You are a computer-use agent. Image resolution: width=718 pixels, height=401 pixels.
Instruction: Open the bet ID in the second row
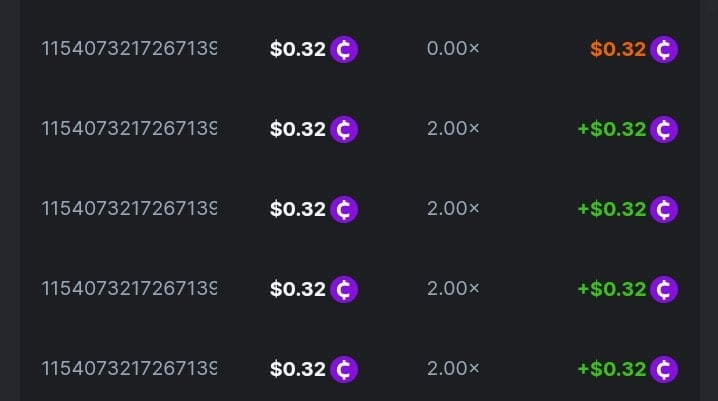tap(129, 128)
